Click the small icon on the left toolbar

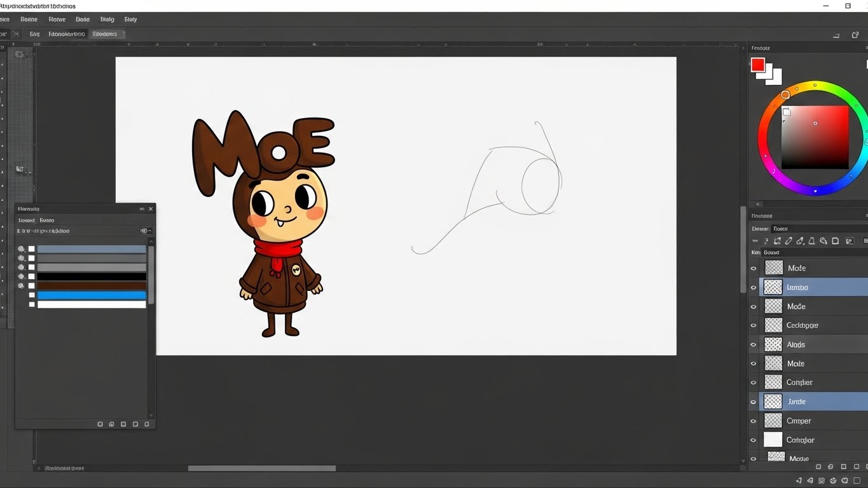tap(20, 169)
